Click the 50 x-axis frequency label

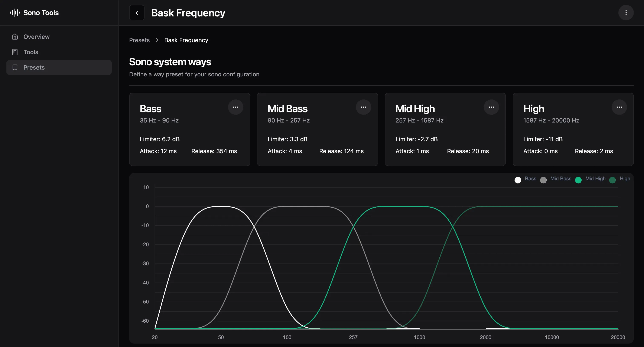point(221,337)
